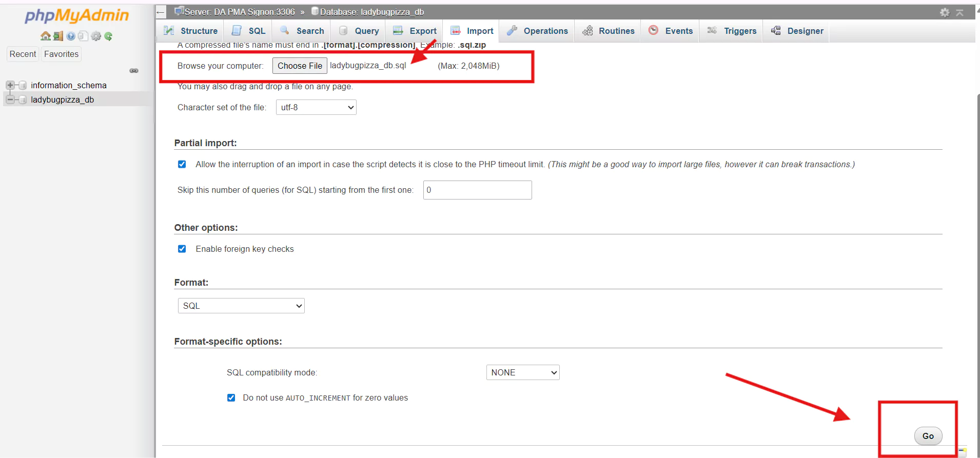Click the Go button to import
Screen dimensions: 980x458
coord(928,436)
